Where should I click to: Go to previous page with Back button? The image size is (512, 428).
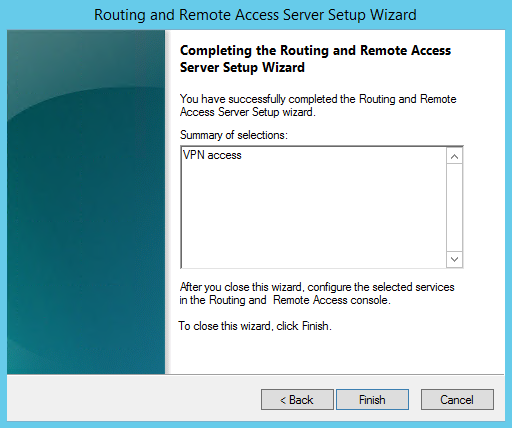click(x=297, y=399)
